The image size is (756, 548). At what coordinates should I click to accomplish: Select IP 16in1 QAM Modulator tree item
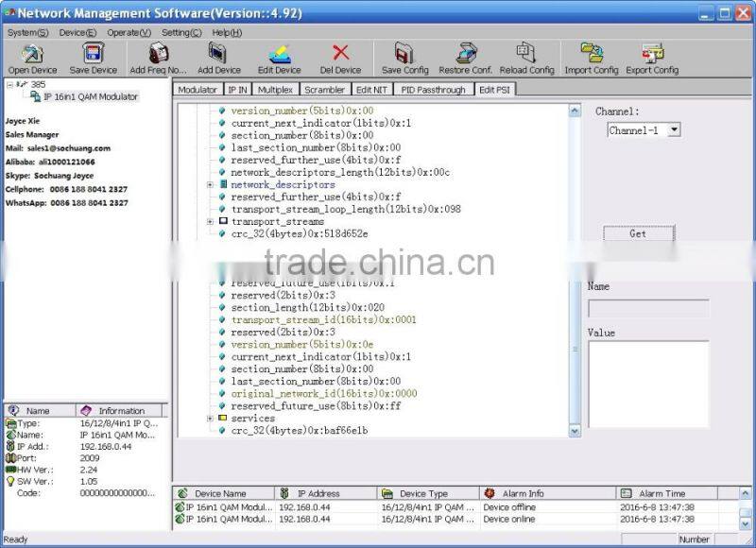click(x=90, y=97)
